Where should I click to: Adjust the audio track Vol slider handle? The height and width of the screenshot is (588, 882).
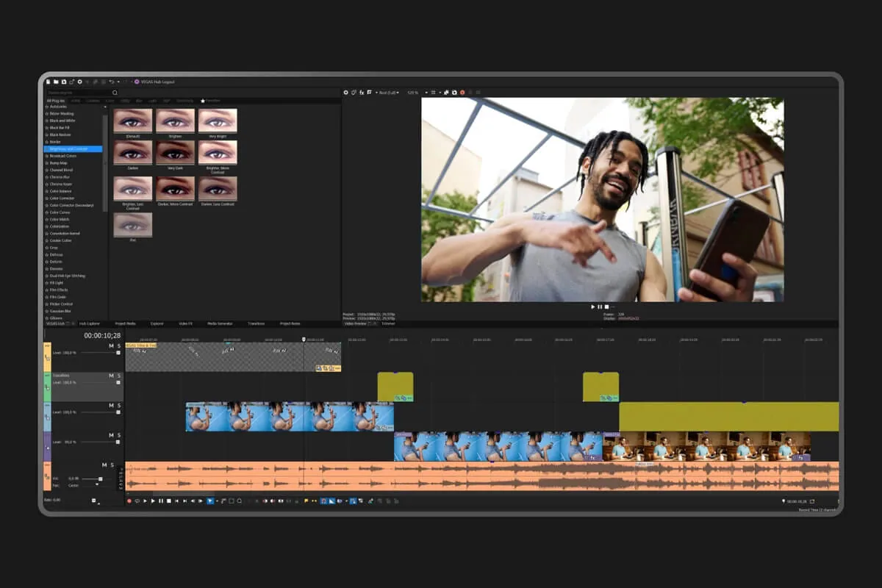[x=101, y=478]
